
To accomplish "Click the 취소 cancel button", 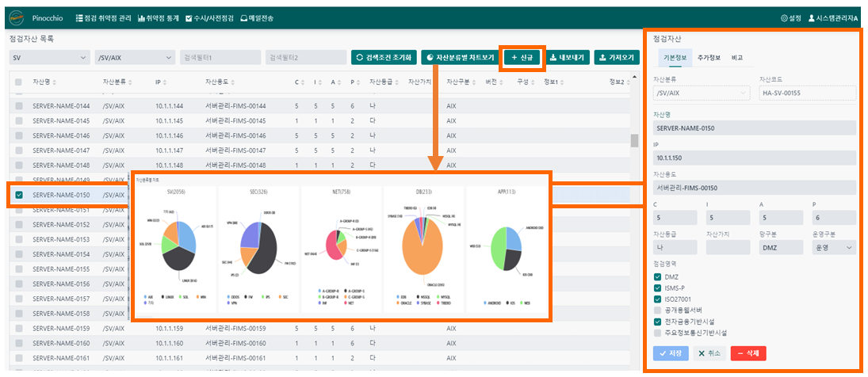I will (x=709, y=353).
